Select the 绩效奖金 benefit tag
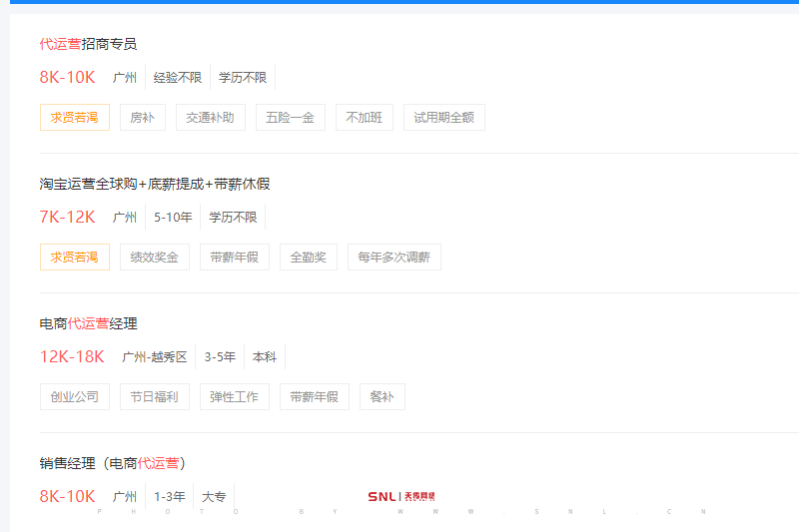This screenshot has height=532, width=799. coord(154,258)
